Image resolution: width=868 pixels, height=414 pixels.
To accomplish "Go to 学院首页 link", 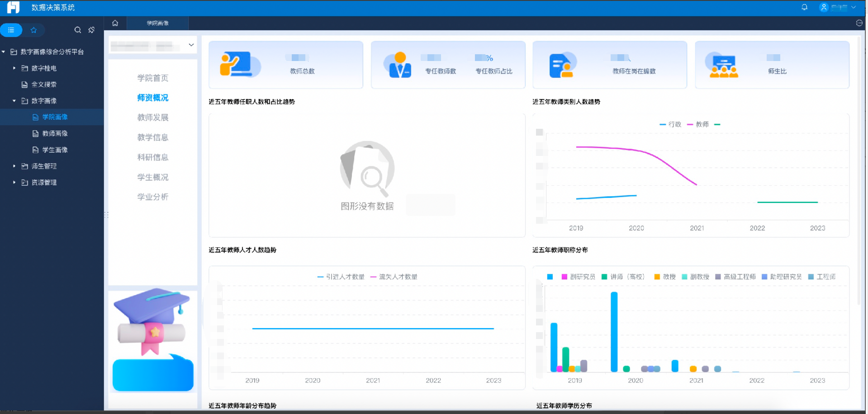I will 153,78.
